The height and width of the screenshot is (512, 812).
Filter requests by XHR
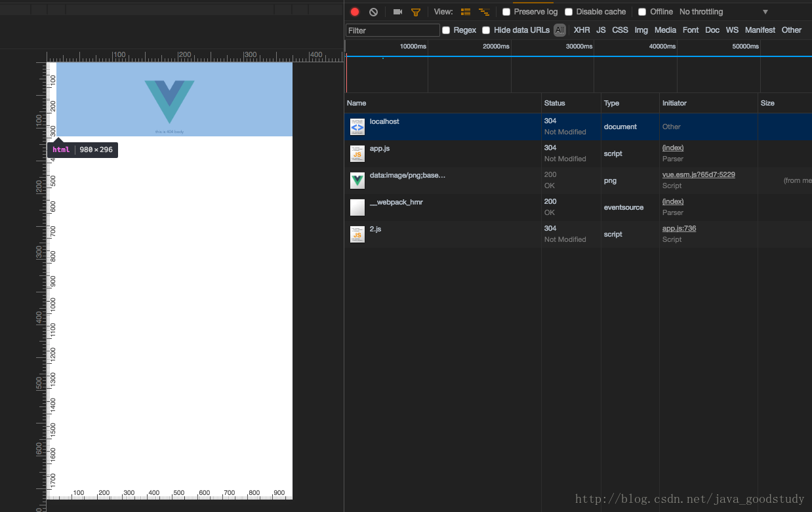pos(582,30)
